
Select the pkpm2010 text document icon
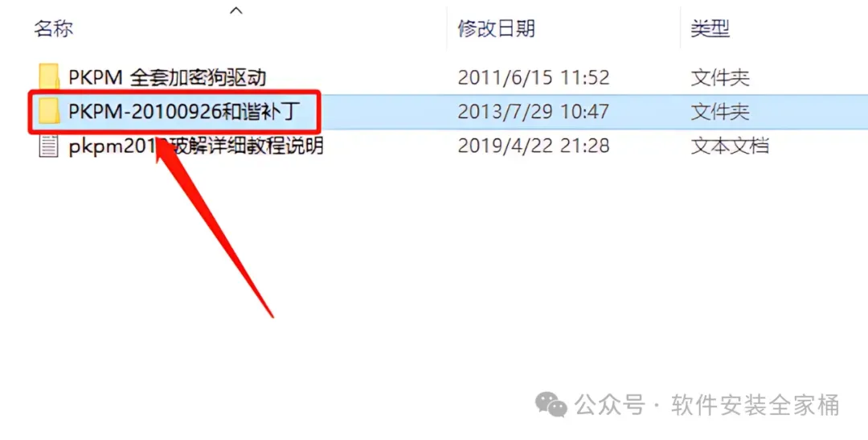[x=49, y=146]
